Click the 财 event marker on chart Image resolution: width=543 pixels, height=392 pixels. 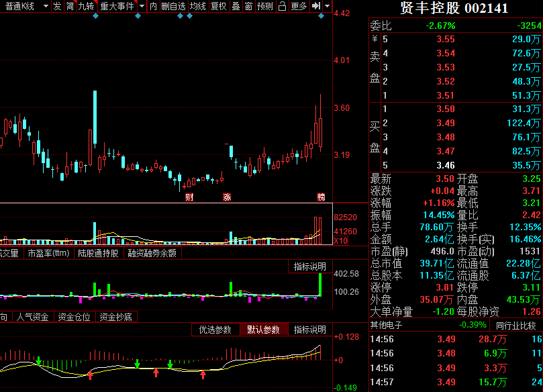point(189,197)
